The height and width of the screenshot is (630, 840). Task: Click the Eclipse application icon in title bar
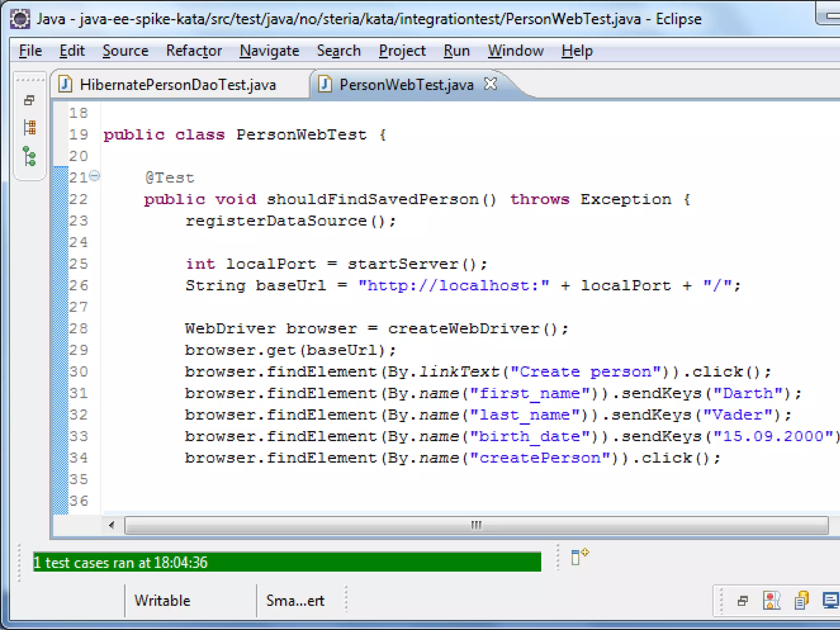(20, 19)
